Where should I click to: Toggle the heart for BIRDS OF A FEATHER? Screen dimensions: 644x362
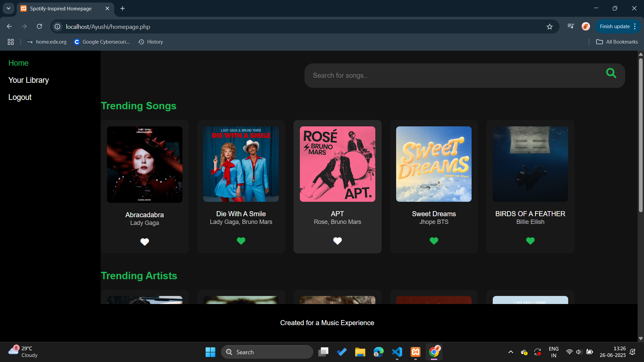(530, 241)
